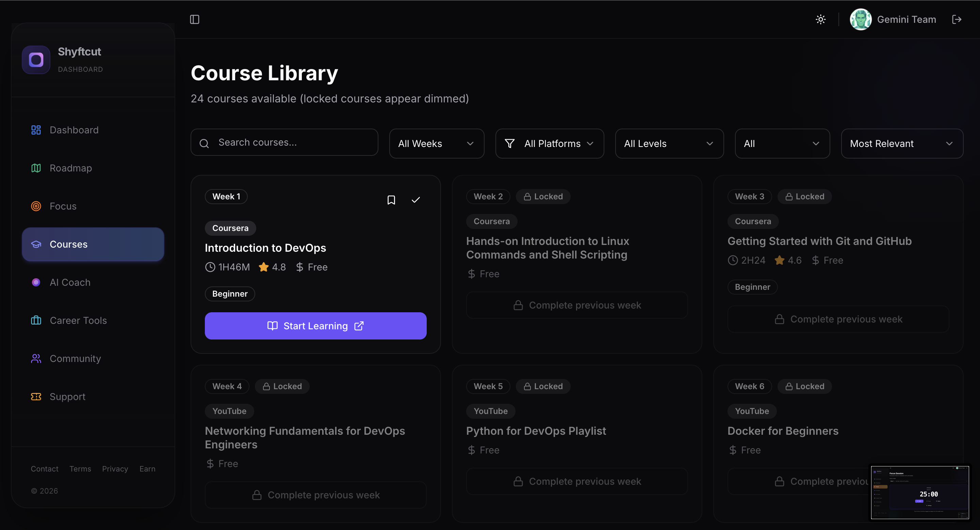
Task: Open Focus from the sidebar
Action: [x=63, y=206]
